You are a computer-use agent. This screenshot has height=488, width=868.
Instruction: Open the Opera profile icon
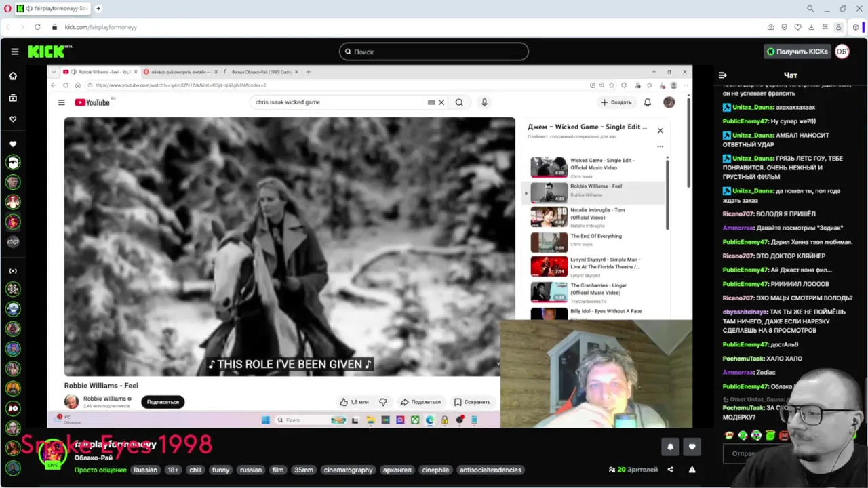point(838,27)
